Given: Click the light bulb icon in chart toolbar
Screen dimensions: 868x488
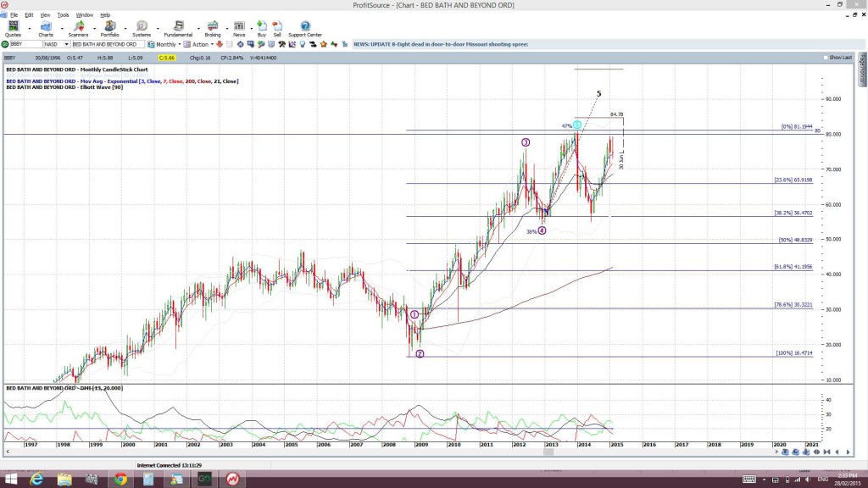Looking at the screenshot, I should [x=303, y=44].
